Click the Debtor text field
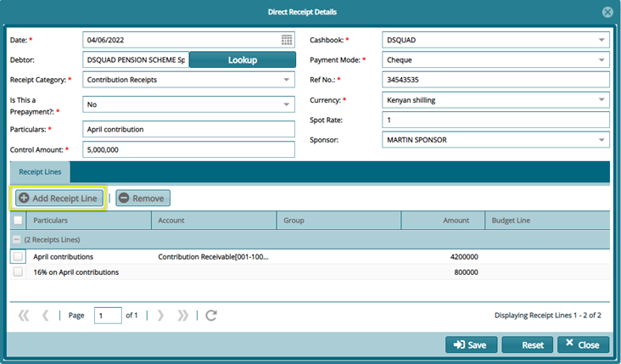Screen dimensions: 621x364 coord(136,59)
